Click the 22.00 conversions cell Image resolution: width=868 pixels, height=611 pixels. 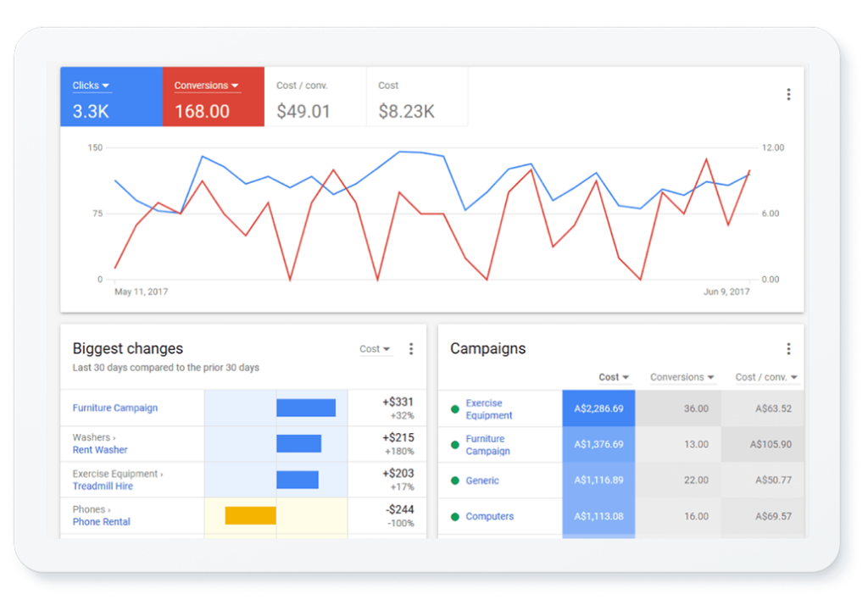click(x=678, y=480)
